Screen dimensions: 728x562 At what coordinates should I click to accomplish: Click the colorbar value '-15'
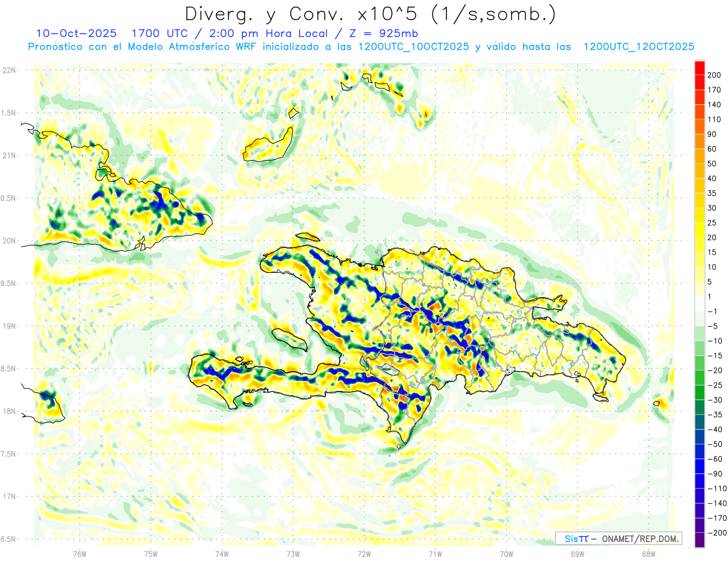coord(716,355)
